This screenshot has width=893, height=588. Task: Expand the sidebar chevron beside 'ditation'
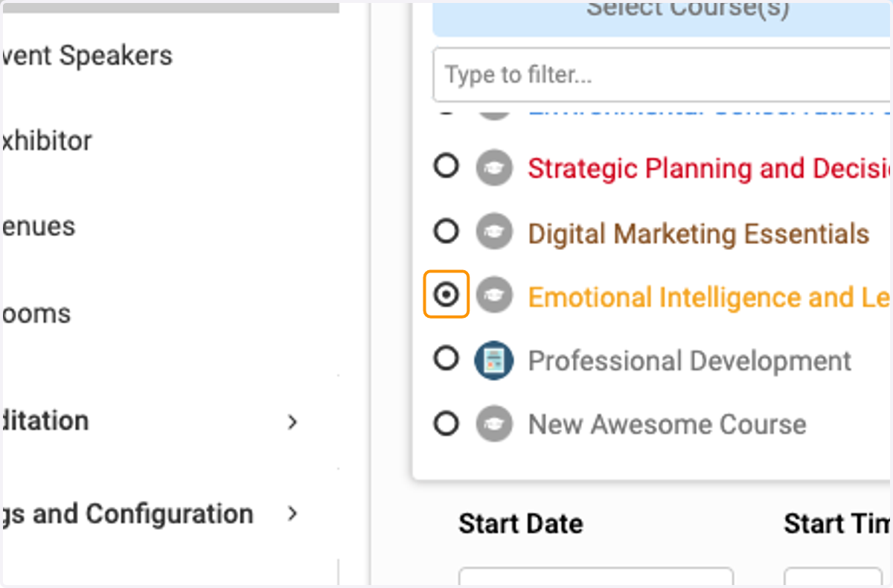click(292, 422)
